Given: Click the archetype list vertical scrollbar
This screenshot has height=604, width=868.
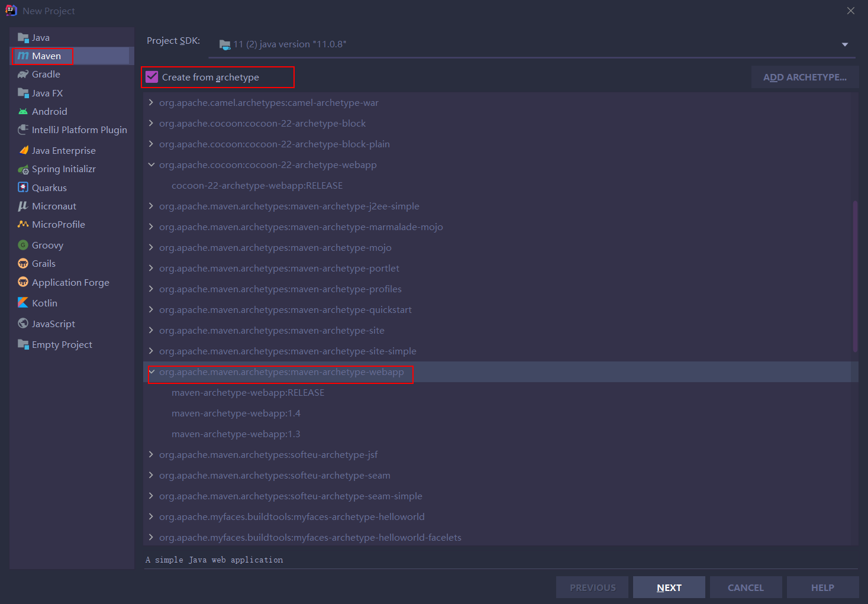Looking at the screenshot, I should pyautogui.click(x=855, y=276).
